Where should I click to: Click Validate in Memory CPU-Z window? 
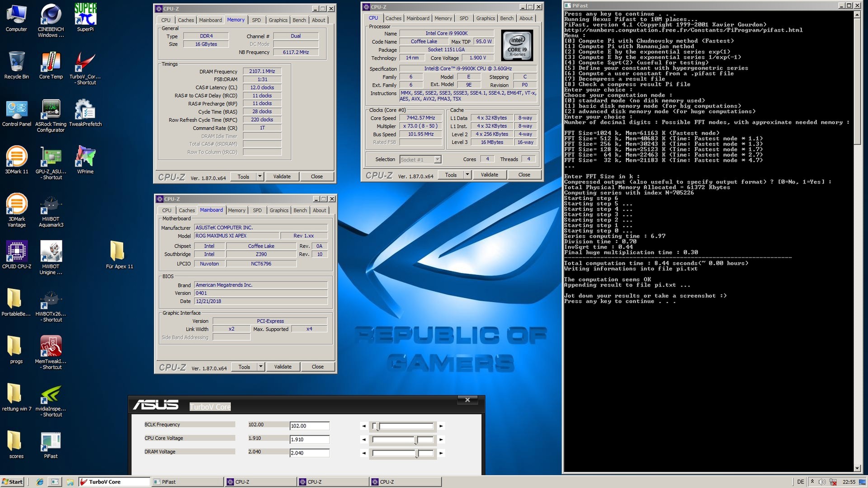click(x=282, y=177)
